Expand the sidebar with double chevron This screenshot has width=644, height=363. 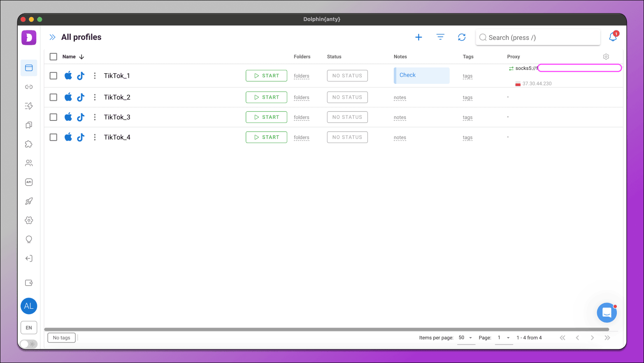point(52,37)
